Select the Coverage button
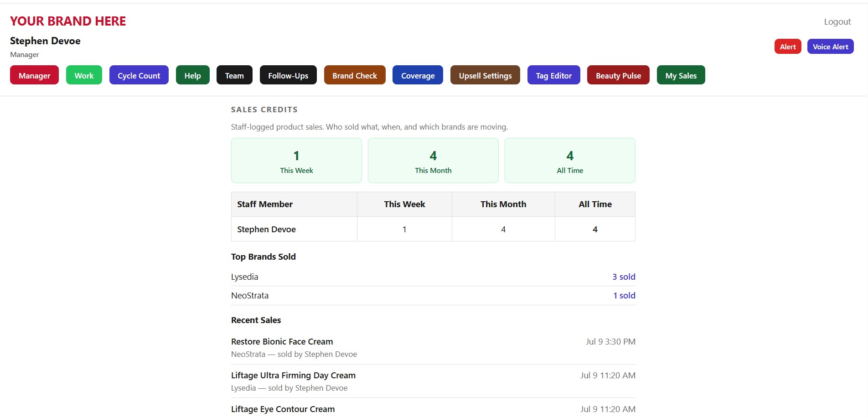The height and width of the screenshot is (418, 868). (x=418, y=75)
